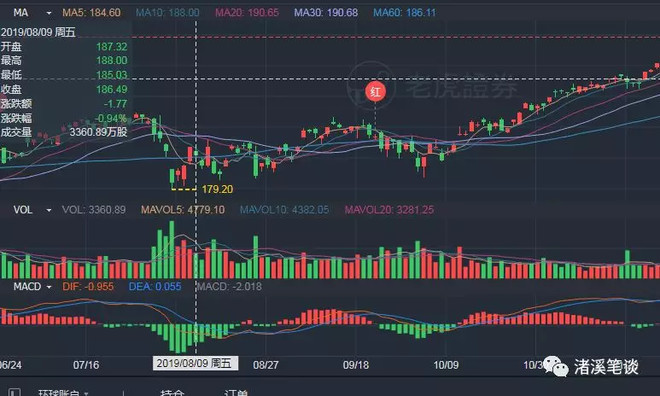Select the MA5: 184.60 legend

[91, 13]
